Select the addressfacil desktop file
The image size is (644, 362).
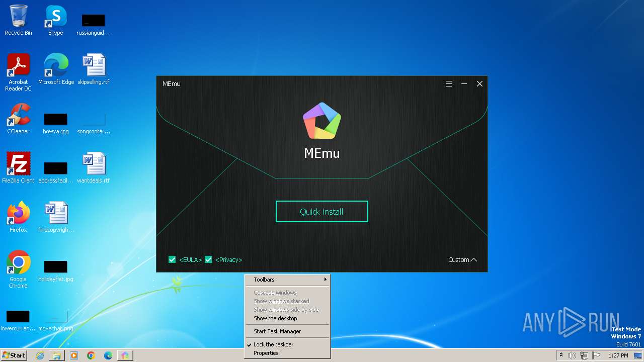tap(56, 172)
